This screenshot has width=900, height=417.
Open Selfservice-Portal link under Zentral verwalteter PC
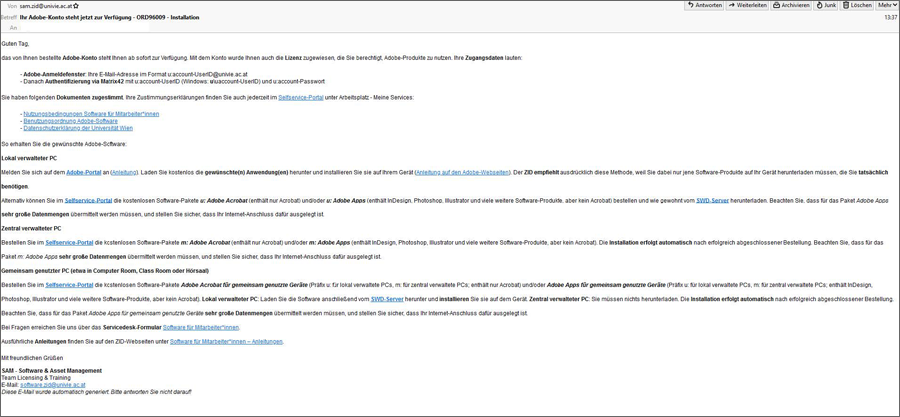click(x=69, y=243)
